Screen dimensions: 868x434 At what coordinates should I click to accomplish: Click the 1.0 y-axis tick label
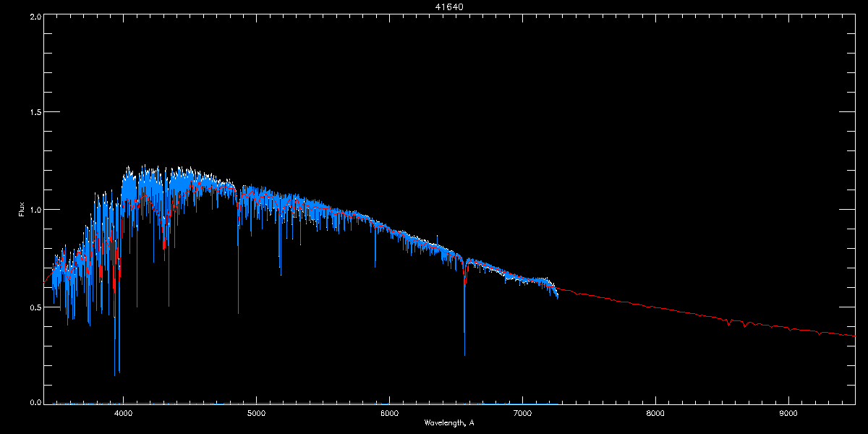pos(35,210)
